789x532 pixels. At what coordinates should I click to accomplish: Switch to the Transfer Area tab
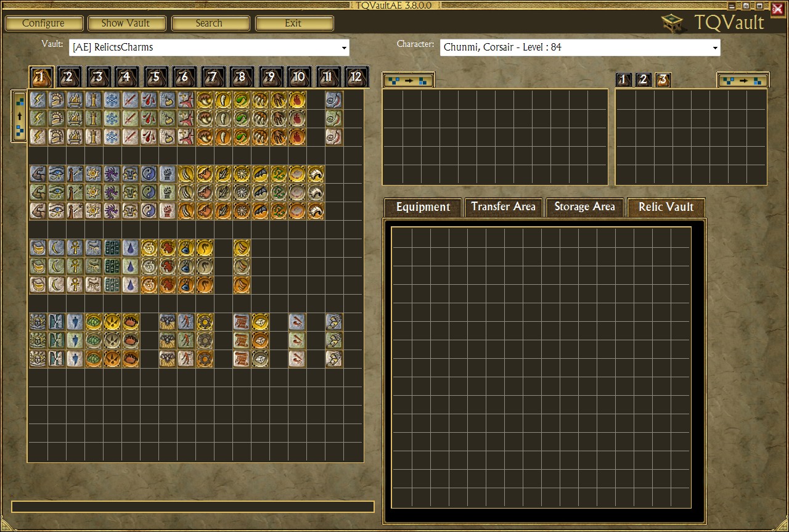tap(503, 207)
